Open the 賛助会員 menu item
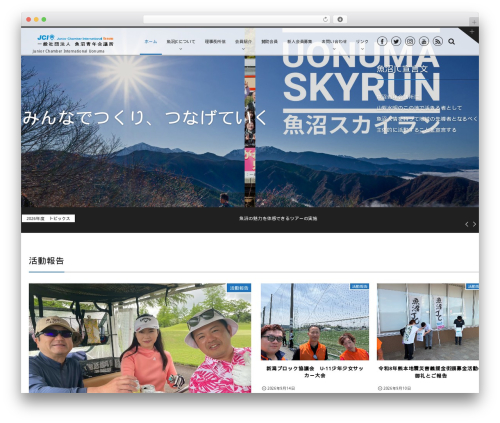The width and height of the screenshot is (500, 423). pyautogui.click(x=269, y=42)
